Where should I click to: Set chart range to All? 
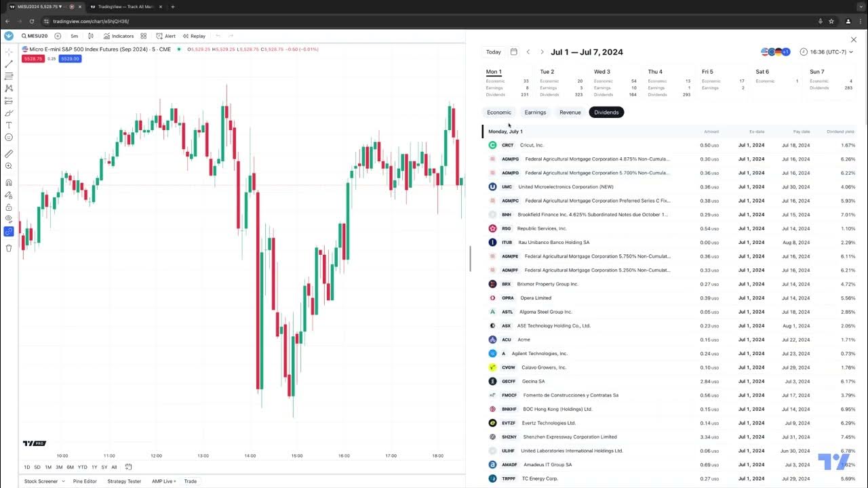[x=114, y=467]
